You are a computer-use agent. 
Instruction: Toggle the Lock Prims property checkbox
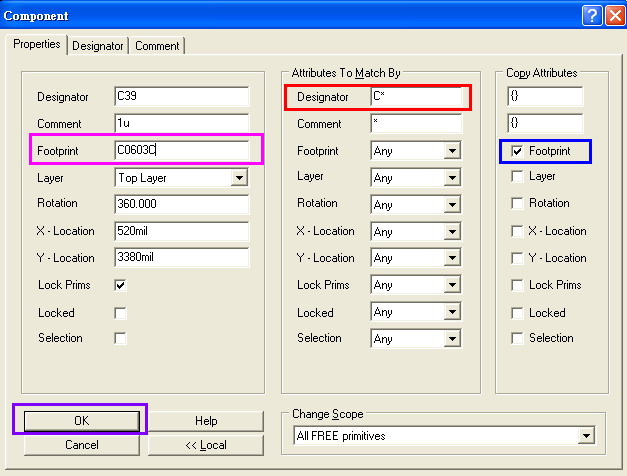pos(120,285)
